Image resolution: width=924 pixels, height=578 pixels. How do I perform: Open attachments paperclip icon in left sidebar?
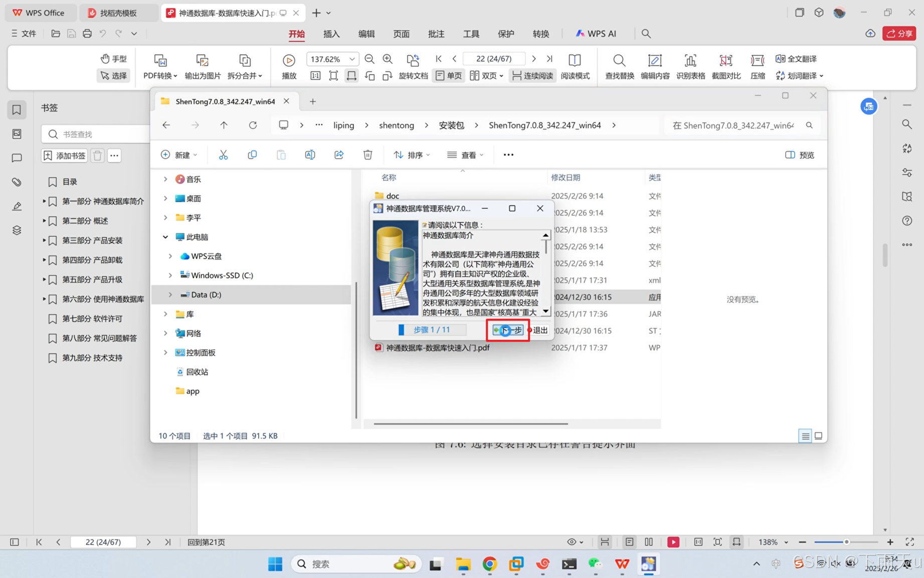pos(17,182)
